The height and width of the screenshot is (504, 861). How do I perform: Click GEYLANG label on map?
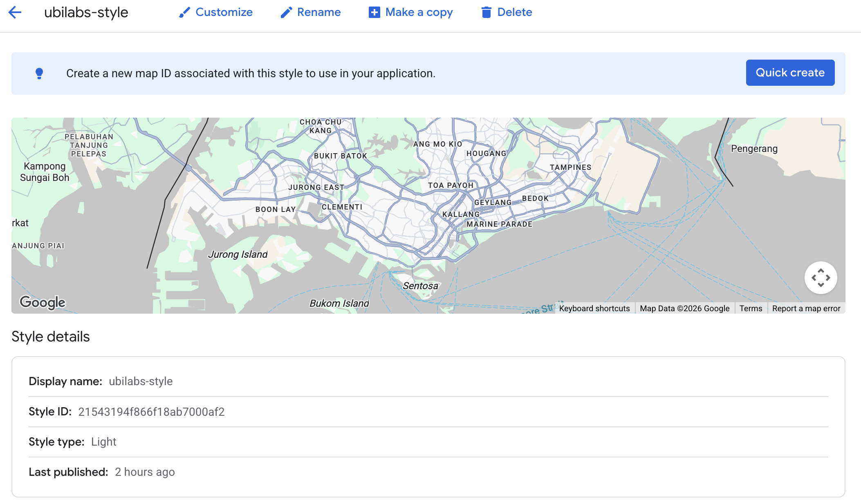pyautogui.click(x=493, y=203)
